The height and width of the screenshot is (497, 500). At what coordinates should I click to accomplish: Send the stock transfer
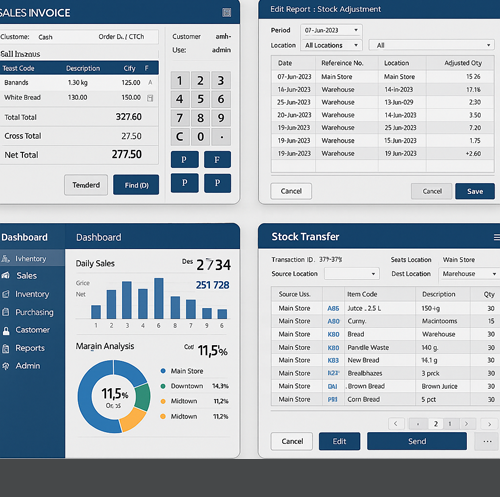click(417, 441)
